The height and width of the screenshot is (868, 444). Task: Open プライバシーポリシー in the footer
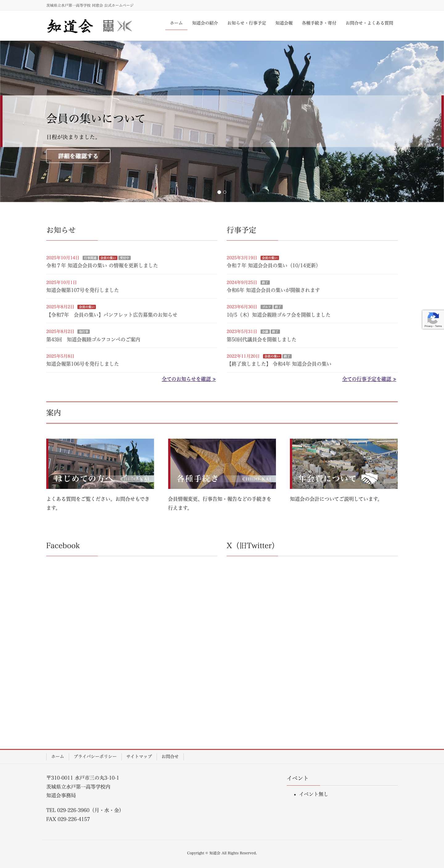coord(95,756)
